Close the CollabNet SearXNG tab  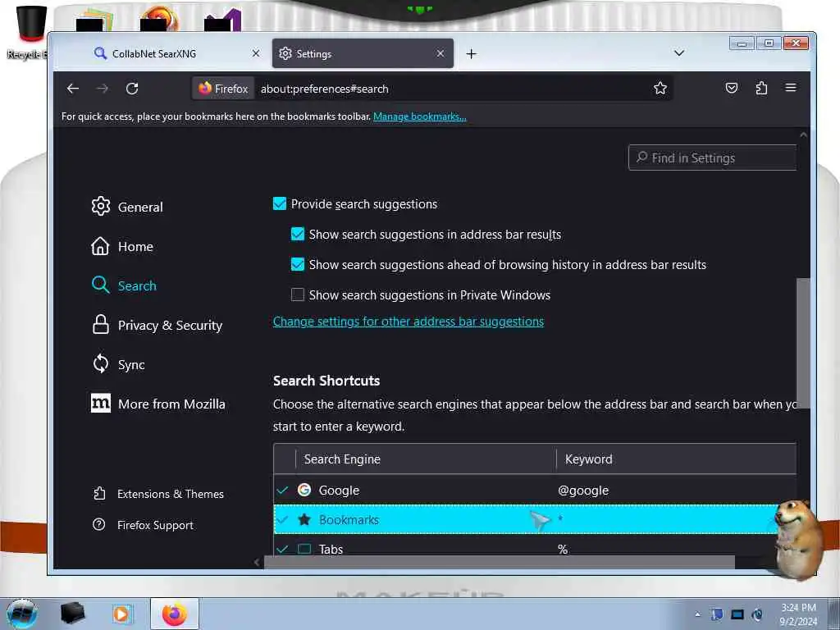point(256,53)
